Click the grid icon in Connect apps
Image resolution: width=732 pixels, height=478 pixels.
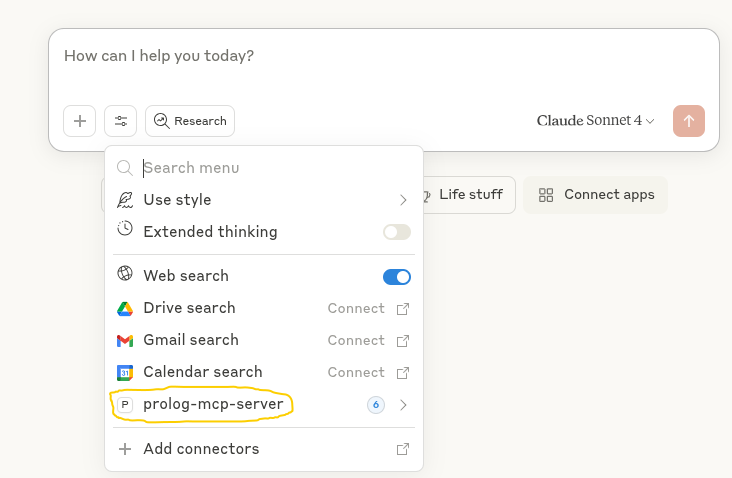[x=546, y=195]
